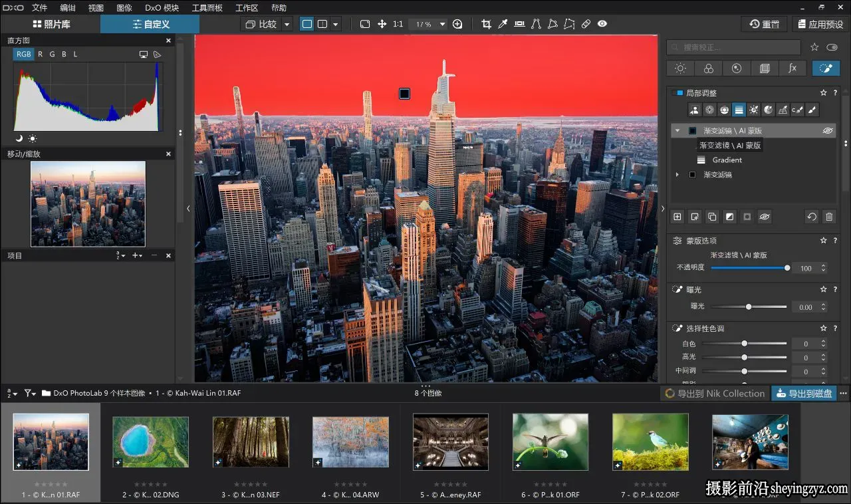Screen dimensions: 851x504
Task: Click the zoom-in magnifier icon
Action: (x=457, y=24)
